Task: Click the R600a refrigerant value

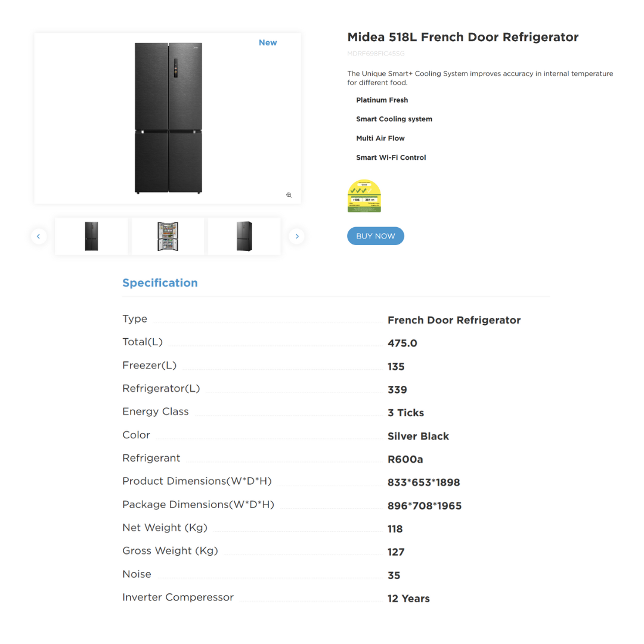Action: pos(405,459)
